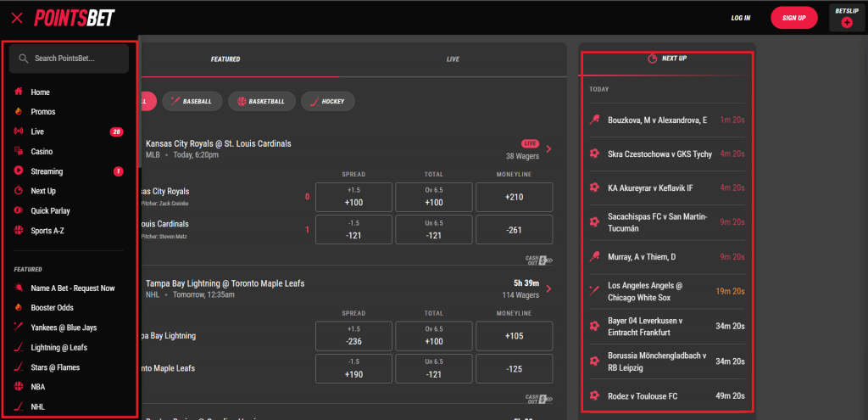Viewport: 868px width, 420px height.
Task: Select the Next Up panel tab
Action: tap(667, 59)
